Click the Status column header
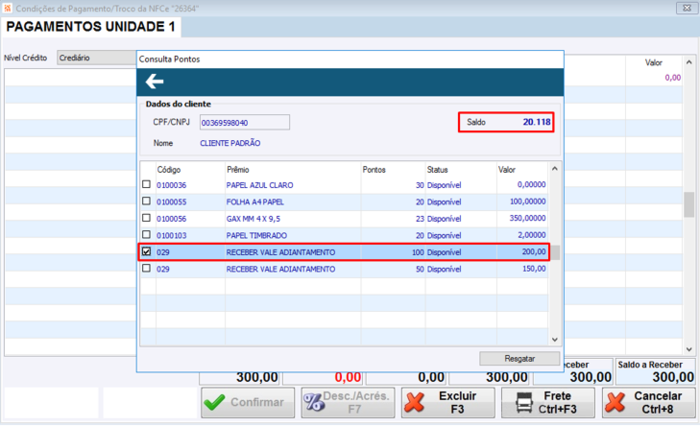 [437, 170]
